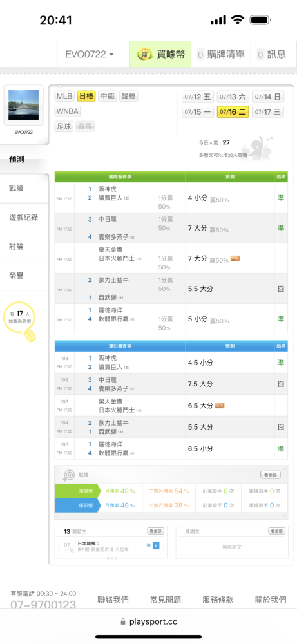This screenshot has height=644, width=297.
Task: Select the 日棒 league filter
Action: click(x=86, y=97)
